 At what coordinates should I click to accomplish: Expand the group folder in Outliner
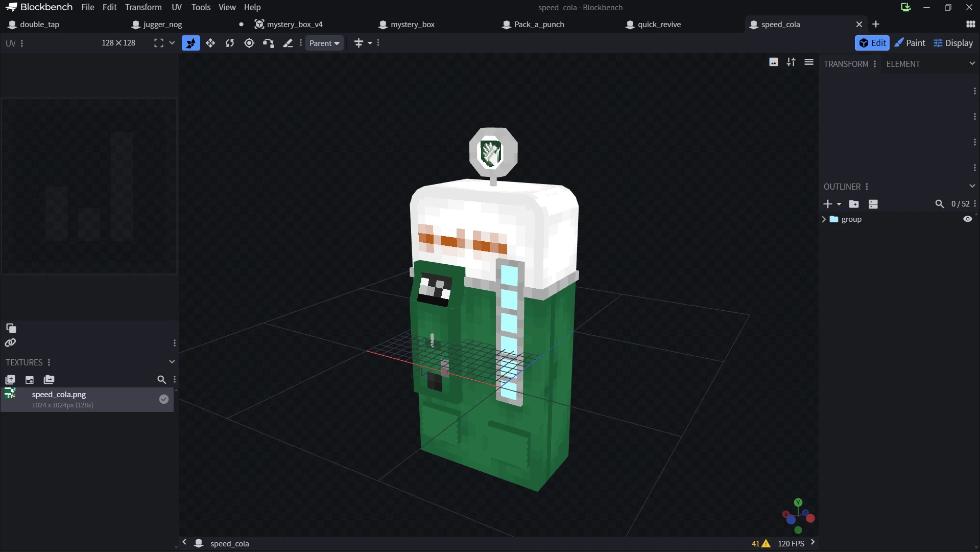[824, 219]
